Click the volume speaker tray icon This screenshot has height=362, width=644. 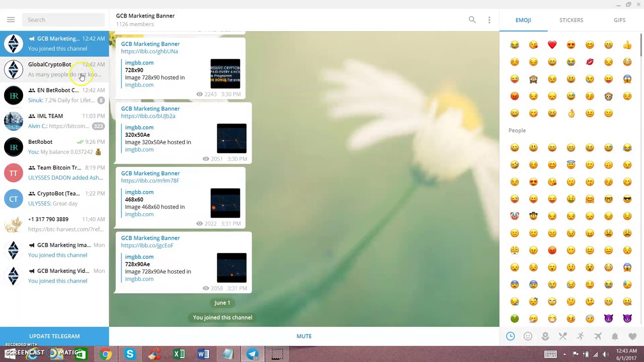click(605, 354)
